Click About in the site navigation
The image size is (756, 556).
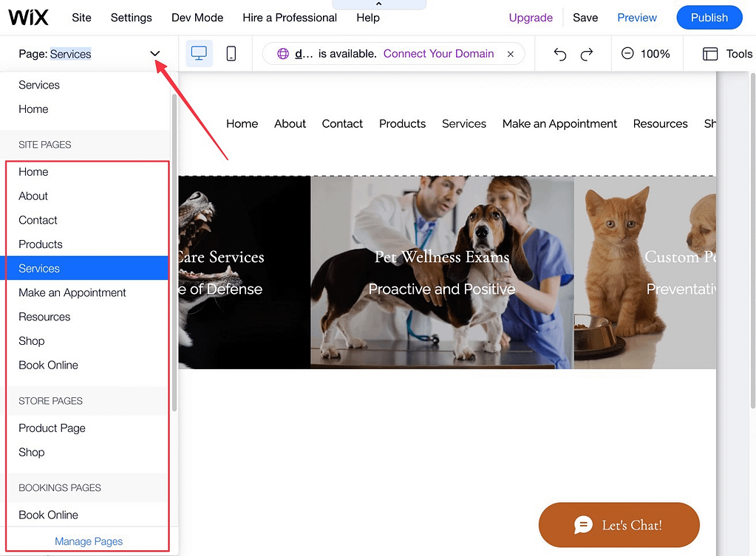(x=290, y=124)
